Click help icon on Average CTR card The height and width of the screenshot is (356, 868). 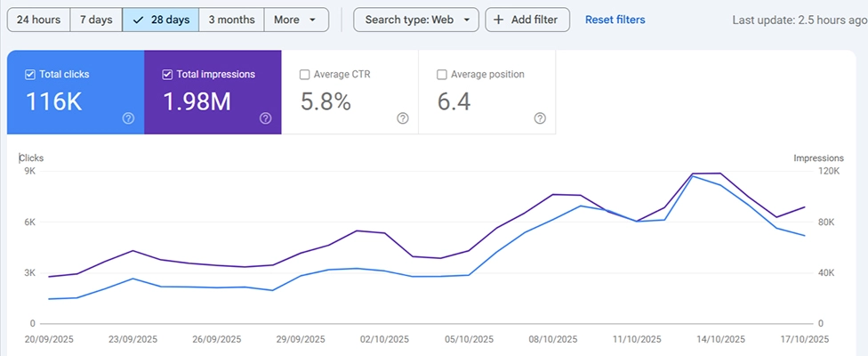[x=402, y=118]
